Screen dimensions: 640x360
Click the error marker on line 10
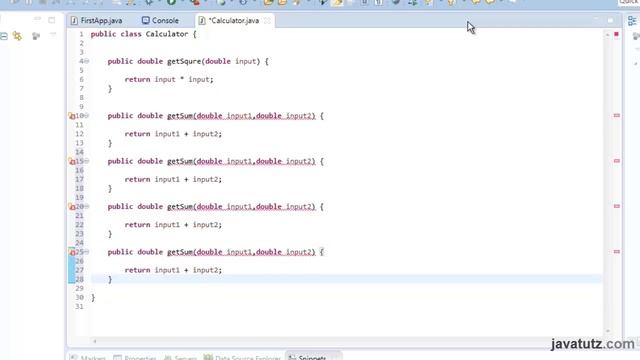point(71,116)
